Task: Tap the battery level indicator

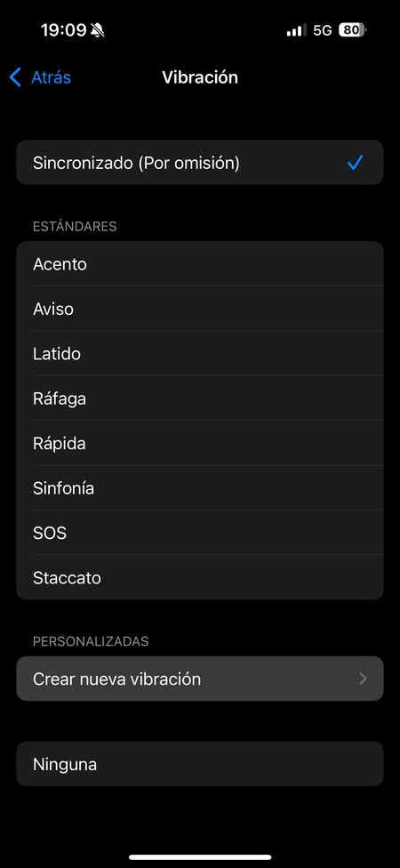Action: (352, 30)
